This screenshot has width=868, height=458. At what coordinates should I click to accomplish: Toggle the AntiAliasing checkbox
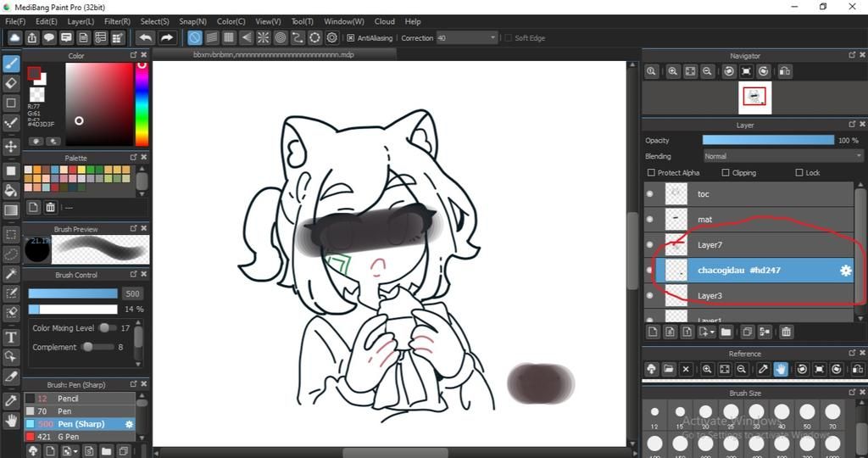(x=350, y=38)
